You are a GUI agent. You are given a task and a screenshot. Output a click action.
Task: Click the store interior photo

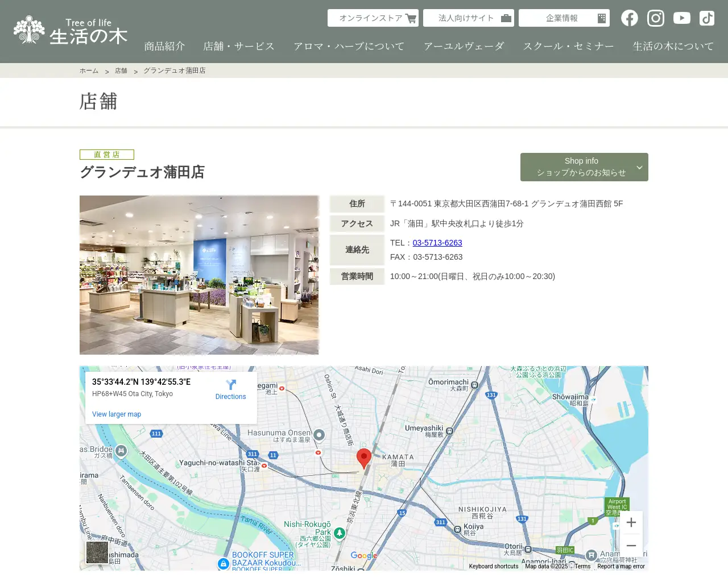(199, 275)
